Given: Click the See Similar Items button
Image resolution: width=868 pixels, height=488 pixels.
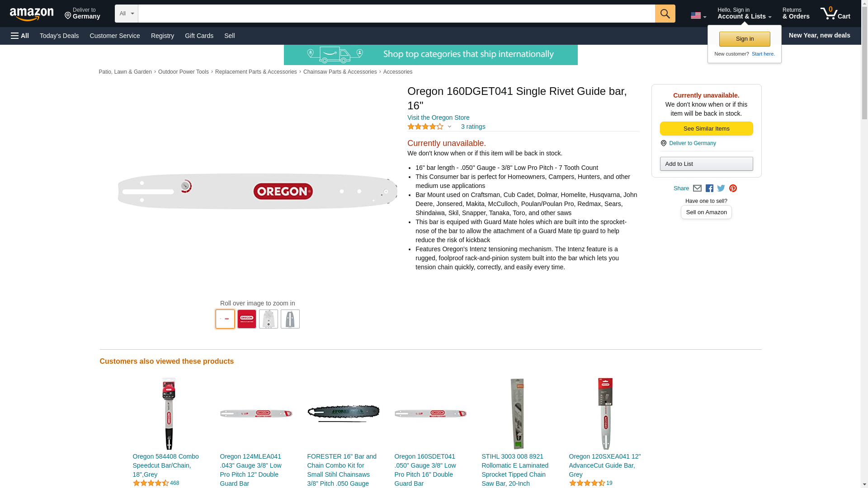Looking at the screenshot, I should 706,129.
